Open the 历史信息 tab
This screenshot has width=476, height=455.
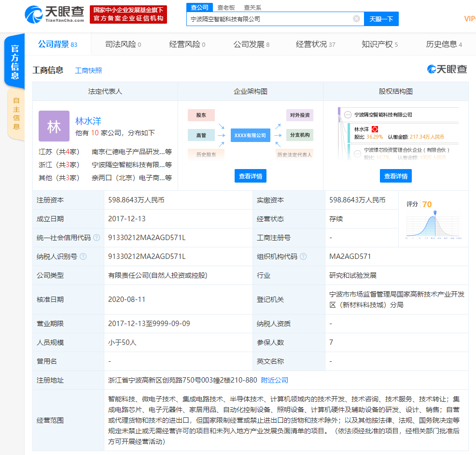(x=444, y=44)
